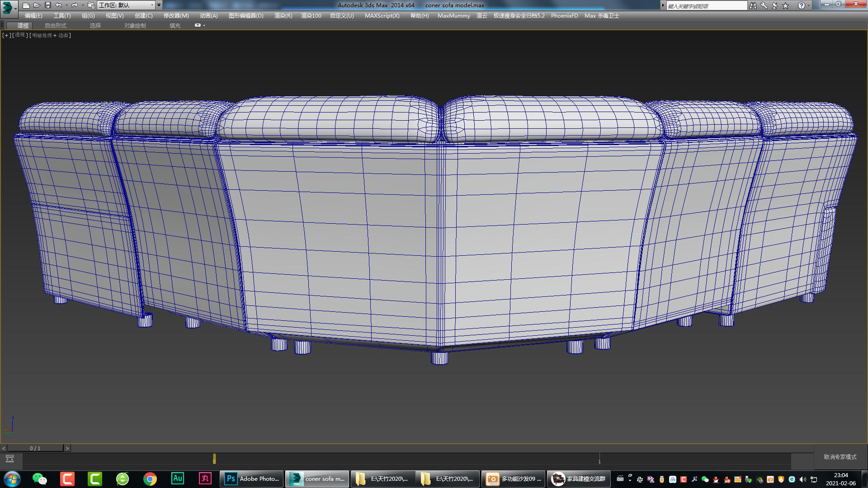
Task: Expand the help question mark dropdown arrow
Action: coord(809,5)
